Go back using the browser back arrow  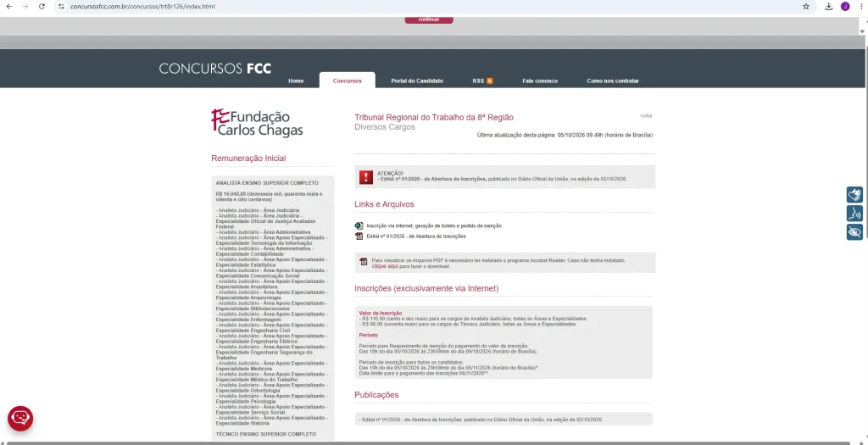pos(8,7)
